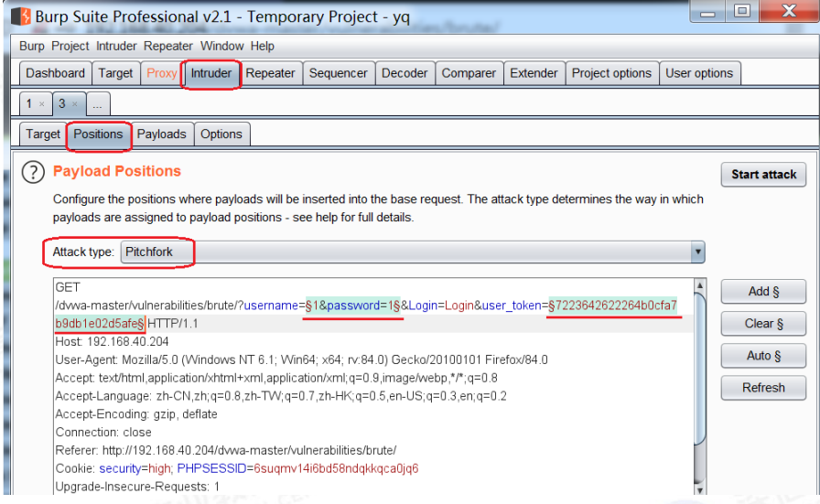820x504 pixels.
Task: Click the Add § button
Action: [x=763, y=292]
